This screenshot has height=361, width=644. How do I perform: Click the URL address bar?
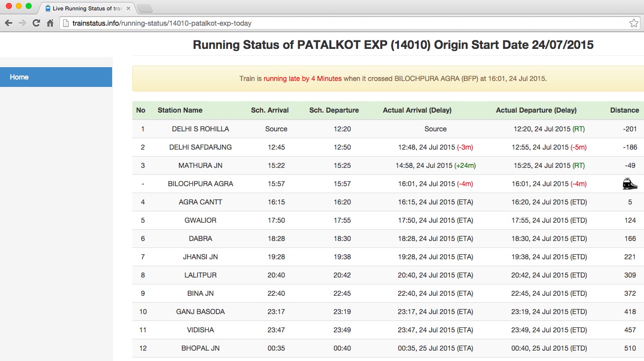pyautogui.click(x=346, y=23)
